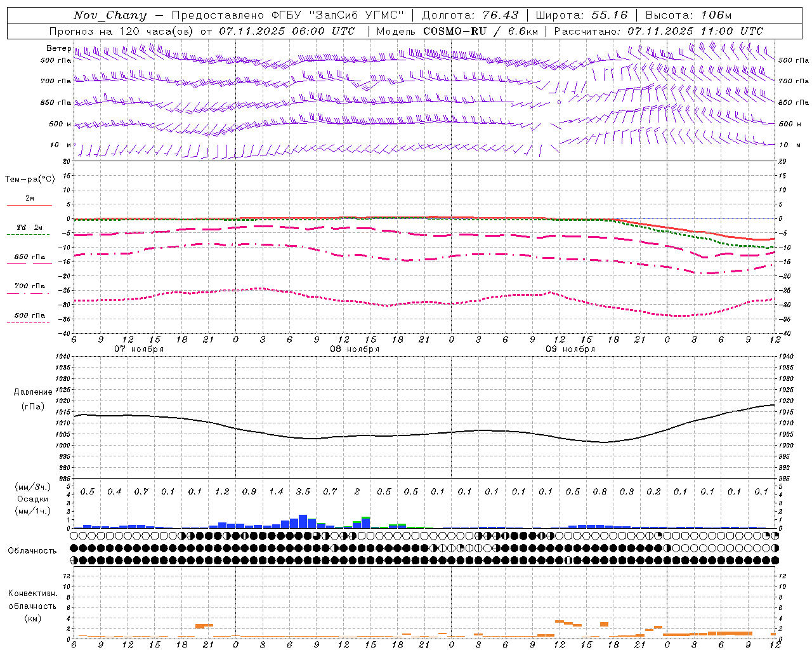The width and height of the screenshot is (812, 650).
Task: Click the 08 ноября date label
Action: [x=355, y=349]
